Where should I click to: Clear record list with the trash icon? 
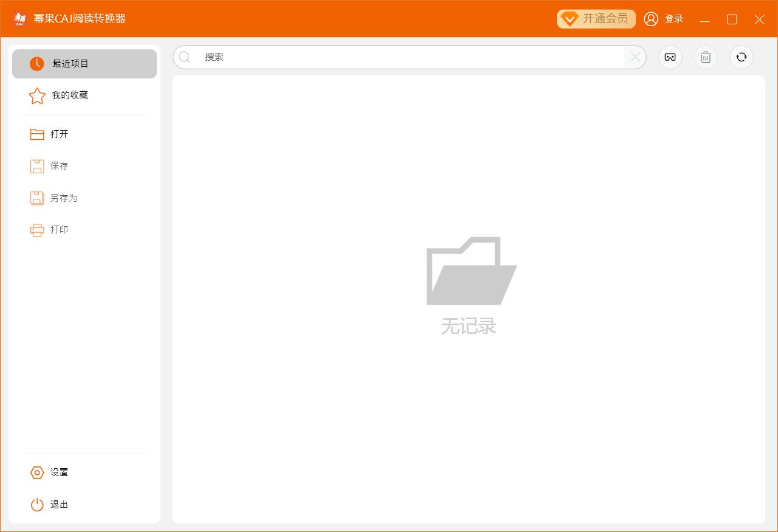(706, 57)
